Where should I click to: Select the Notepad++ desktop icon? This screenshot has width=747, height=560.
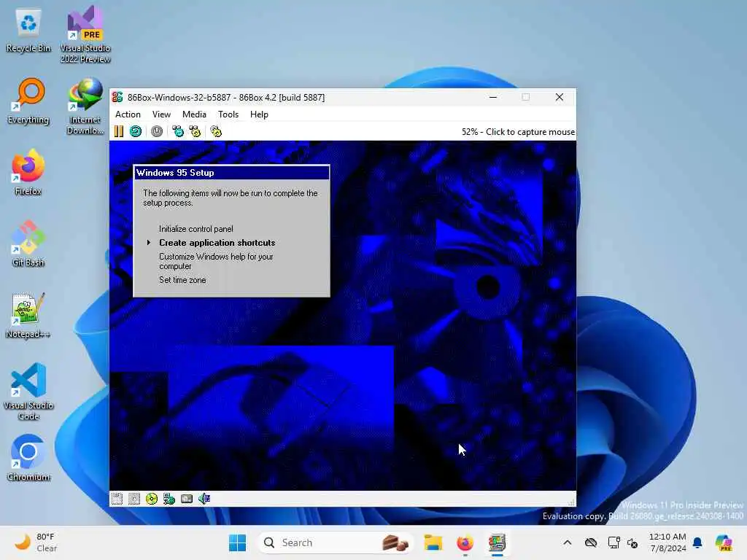tap(28, 315)
